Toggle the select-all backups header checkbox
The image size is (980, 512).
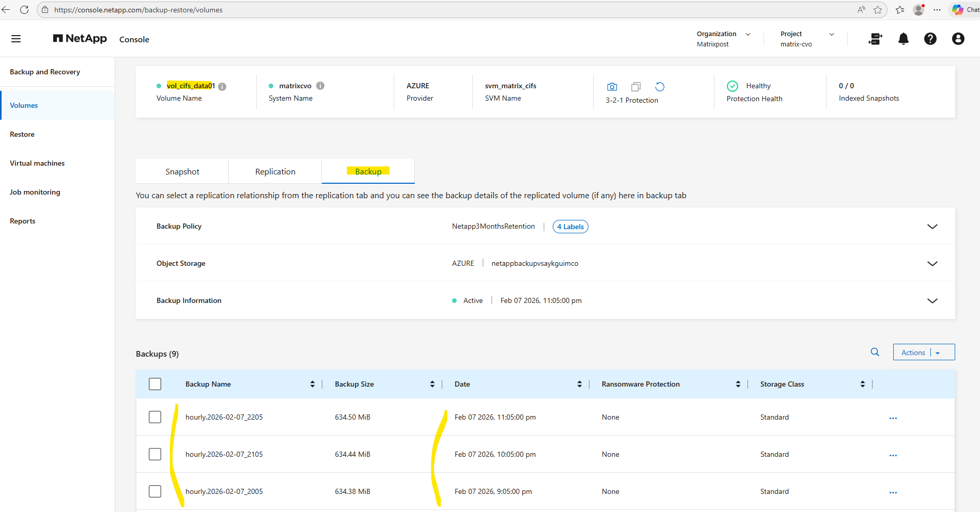[x=155, y=384]
